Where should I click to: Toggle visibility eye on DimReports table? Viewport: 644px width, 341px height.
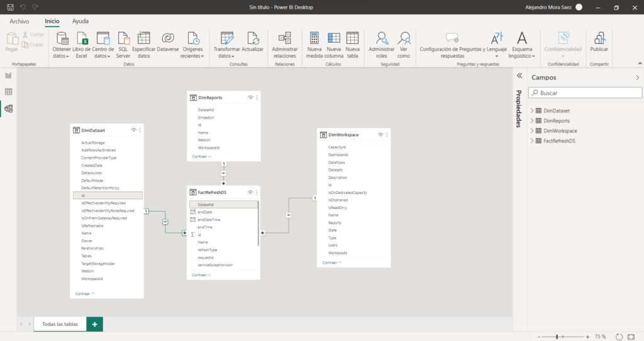(250, 97)
